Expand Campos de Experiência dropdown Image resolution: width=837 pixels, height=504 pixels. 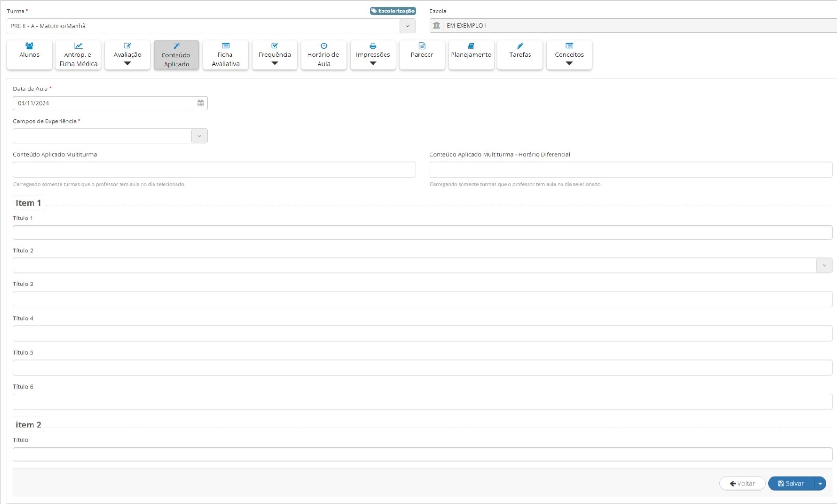click(199, 136)
